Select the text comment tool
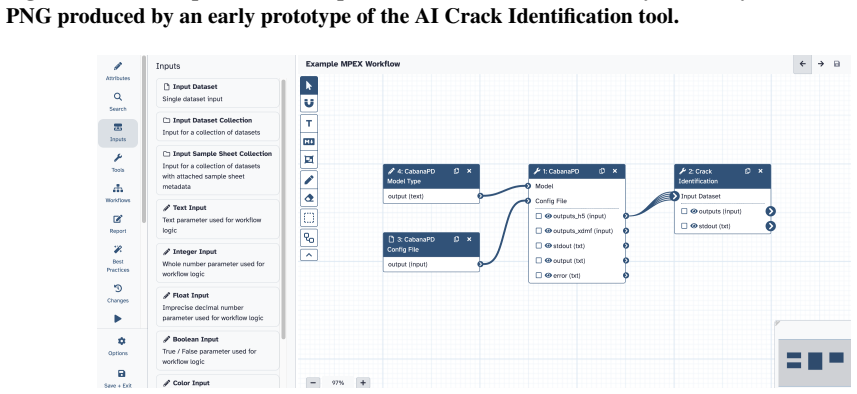857x394 pixels. [309, 124]
